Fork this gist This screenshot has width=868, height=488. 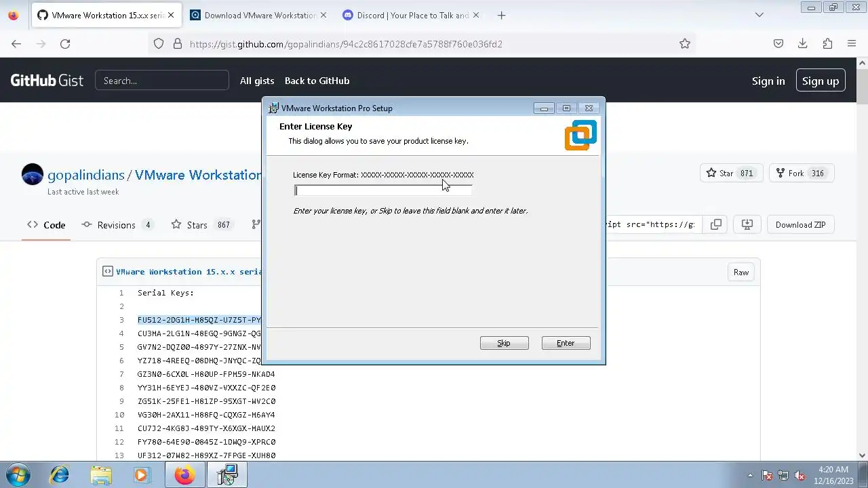[x=789, y=173]
